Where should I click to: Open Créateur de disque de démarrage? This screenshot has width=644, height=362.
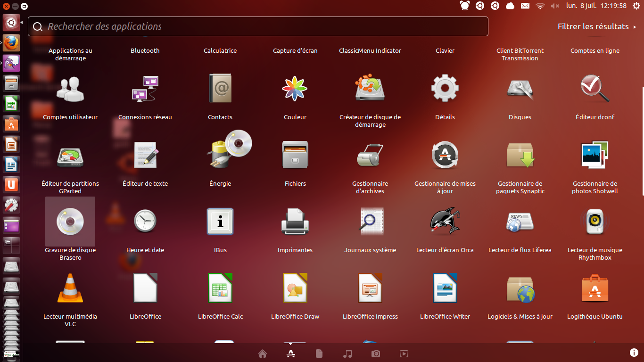[x=370, y=89]
